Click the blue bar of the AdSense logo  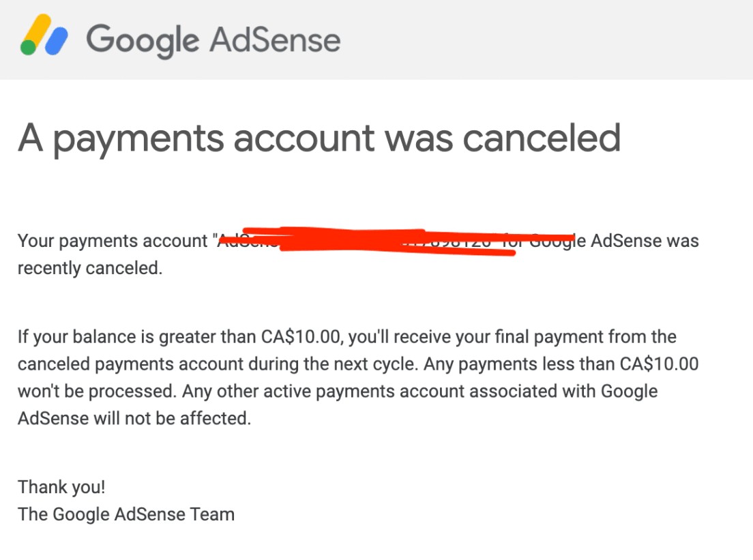click(56, 40)
